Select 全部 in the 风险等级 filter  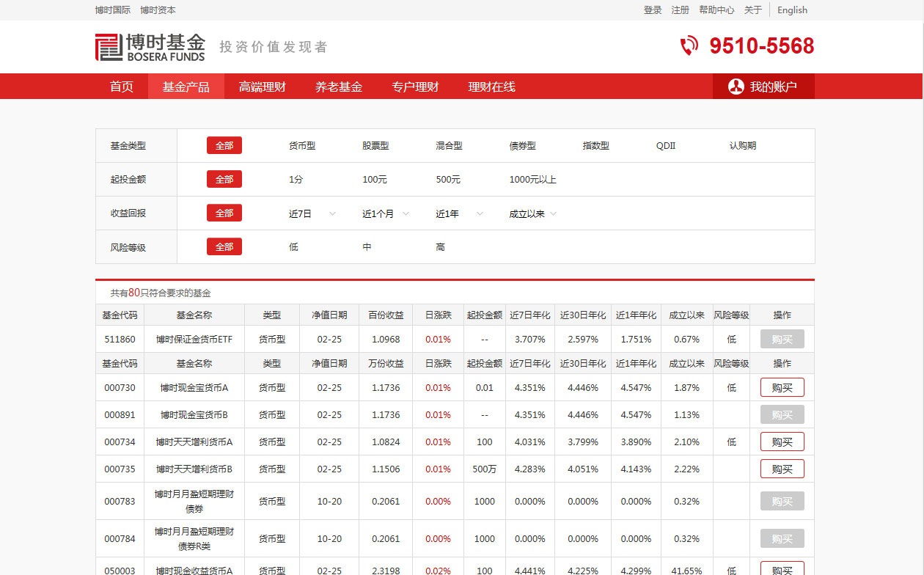[224, 246]
